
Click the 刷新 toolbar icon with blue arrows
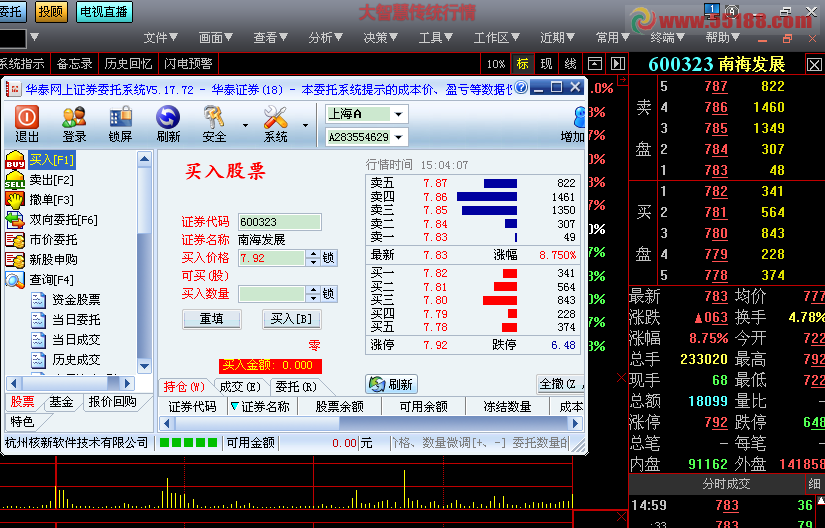coord(168,124)
